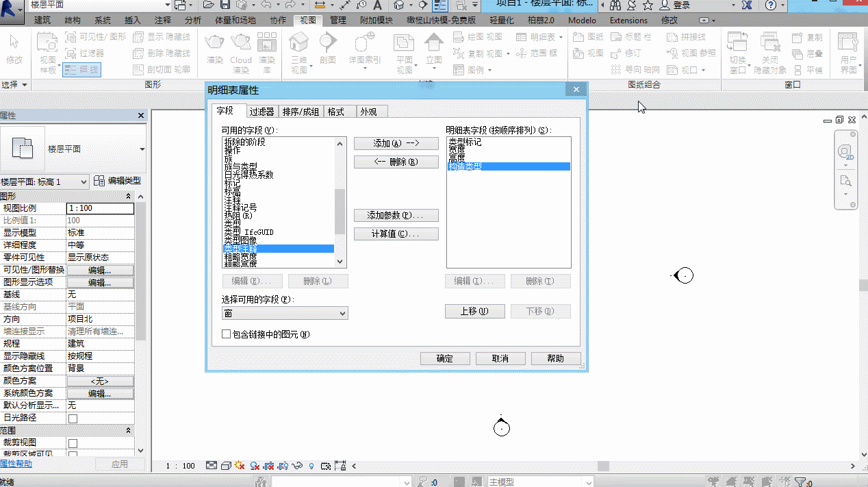Enable the 日光路径 checkbox
Viewport: 868px width, 487px height.
pyautogui.click(x=73, y=418)
